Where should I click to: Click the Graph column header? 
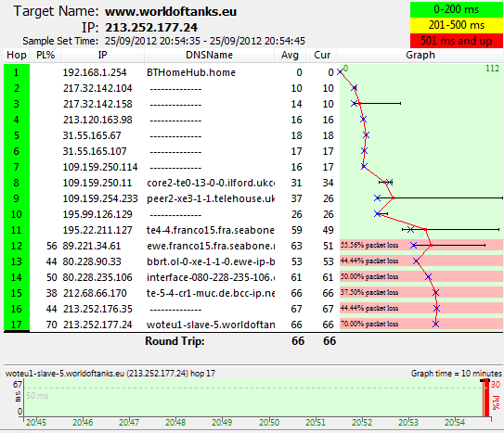point(420,56)
